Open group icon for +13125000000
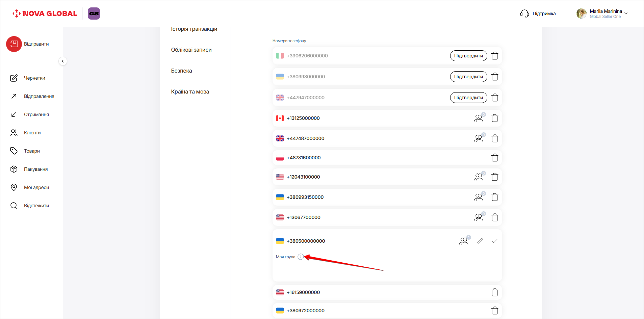This screenshot has width=644, height=319. click(479, 118)
